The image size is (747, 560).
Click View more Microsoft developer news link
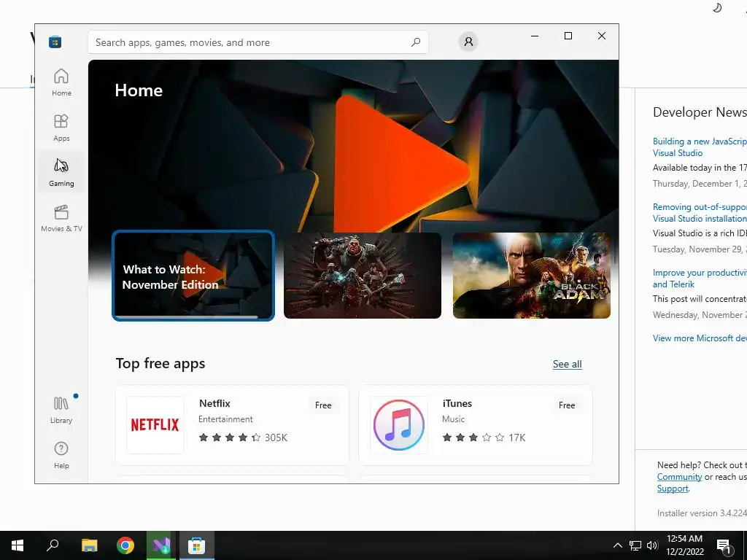[700, 338]
